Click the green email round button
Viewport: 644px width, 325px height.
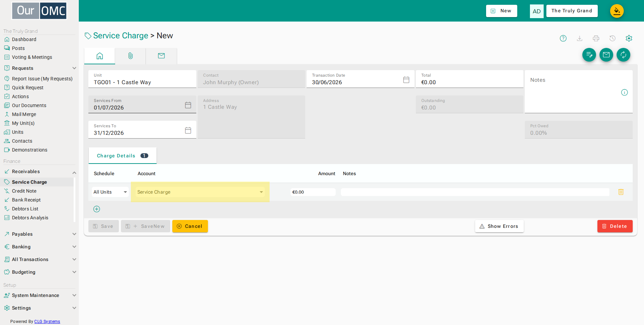(606, 55)
